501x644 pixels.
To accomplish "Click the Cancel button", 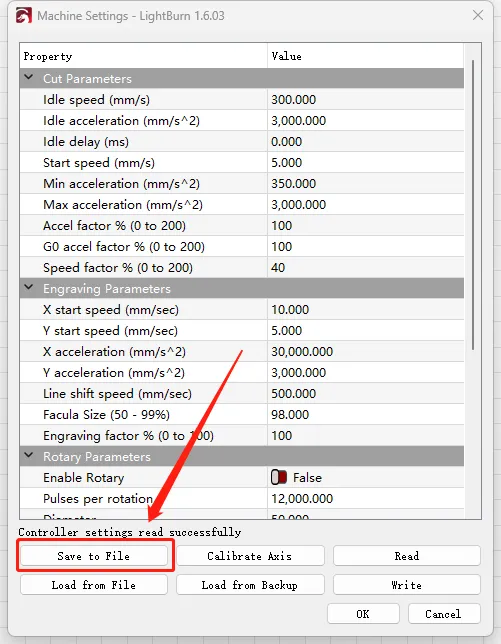I will click(444, 614).
